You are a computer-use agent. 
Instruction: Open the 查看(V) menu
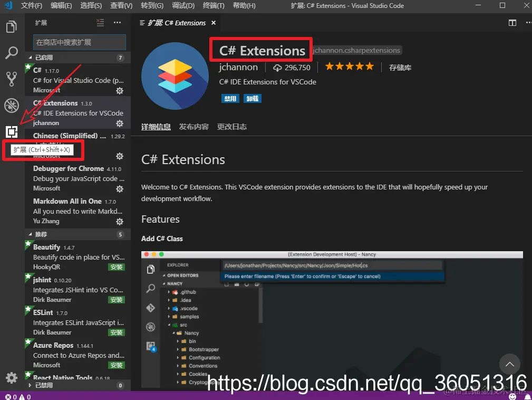point(121,6)
